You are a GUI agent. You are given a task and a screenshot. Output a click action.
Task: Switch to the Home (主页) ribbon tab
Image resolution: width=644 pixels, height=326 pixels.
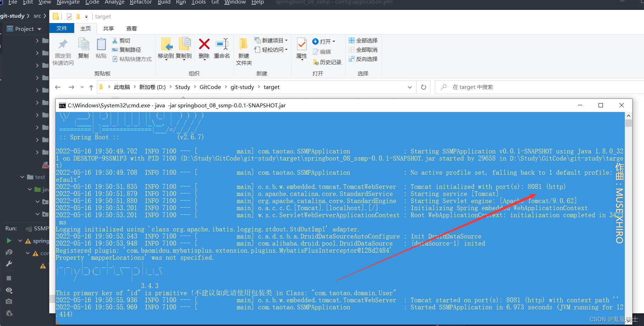pos(86,28)
